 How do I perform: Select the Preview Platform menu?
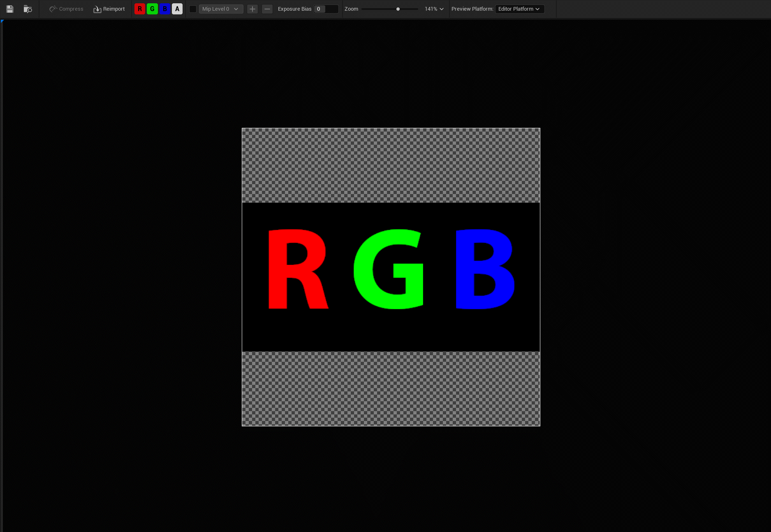472,9
